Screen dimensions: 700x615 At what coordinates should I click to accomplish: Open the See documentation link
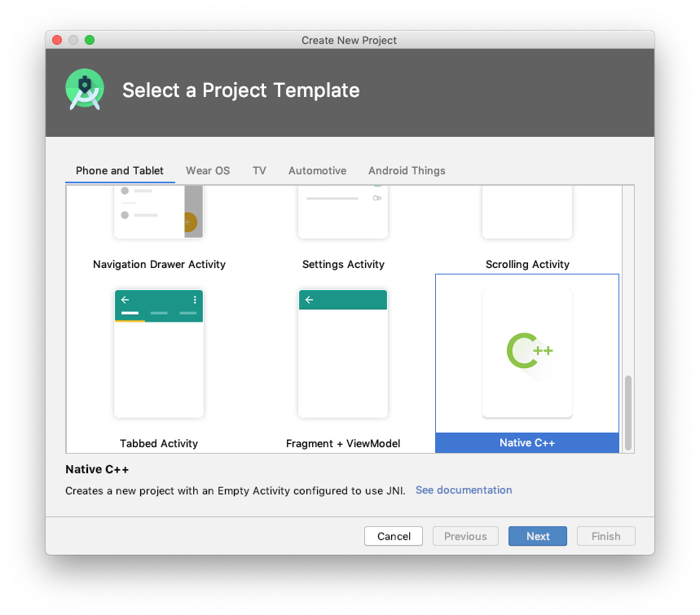464,490
